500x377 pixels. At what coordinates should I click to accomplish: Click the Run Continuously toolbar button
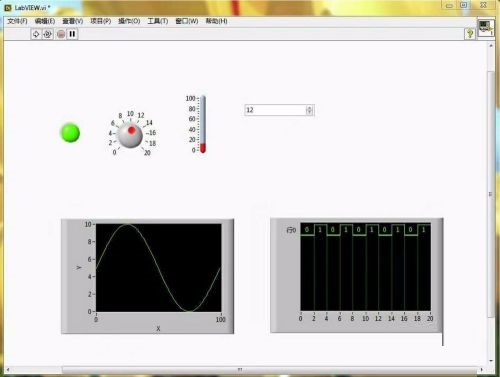tap(48, 34)
